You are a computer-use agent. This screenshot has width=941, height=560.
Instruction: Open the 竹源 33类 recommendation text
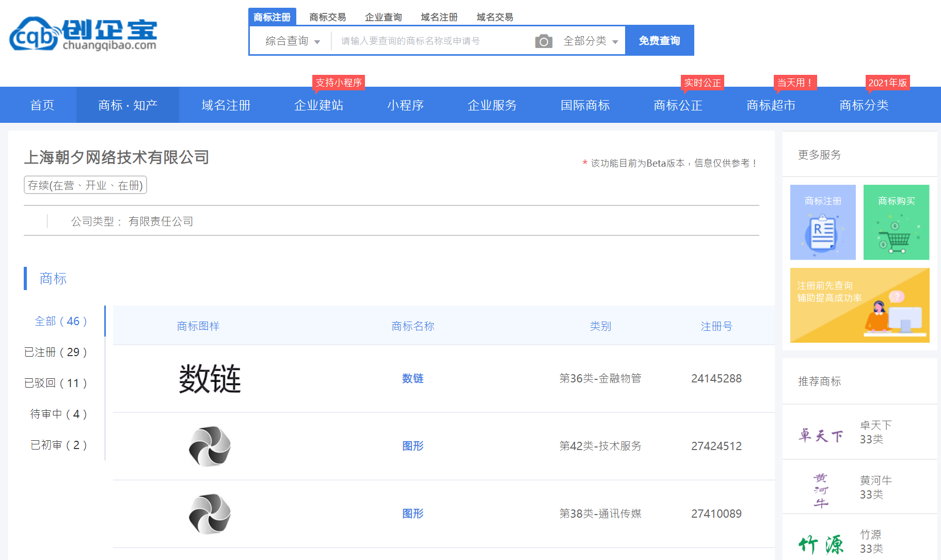[x=871, y=541]
